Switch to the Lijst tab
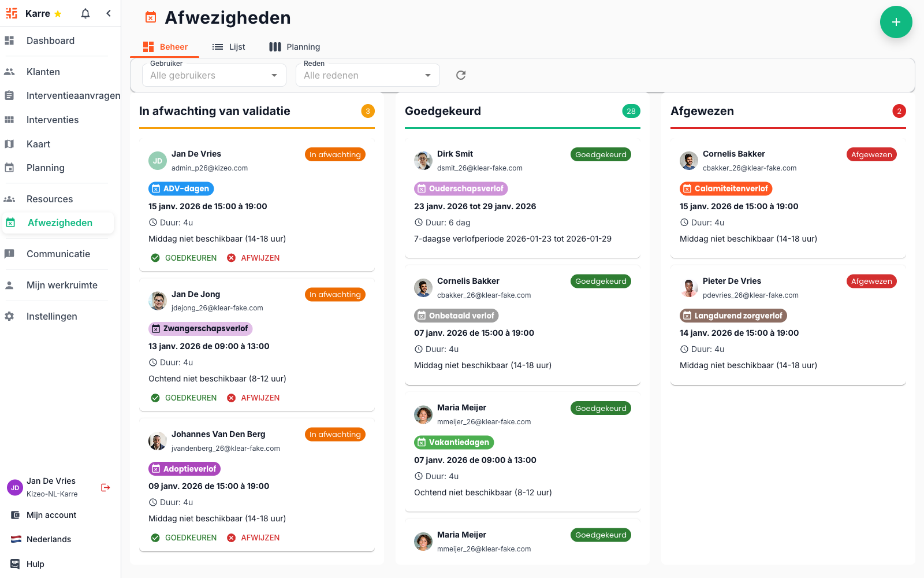This screenshot has height=578, width=924. coord(229,47)
